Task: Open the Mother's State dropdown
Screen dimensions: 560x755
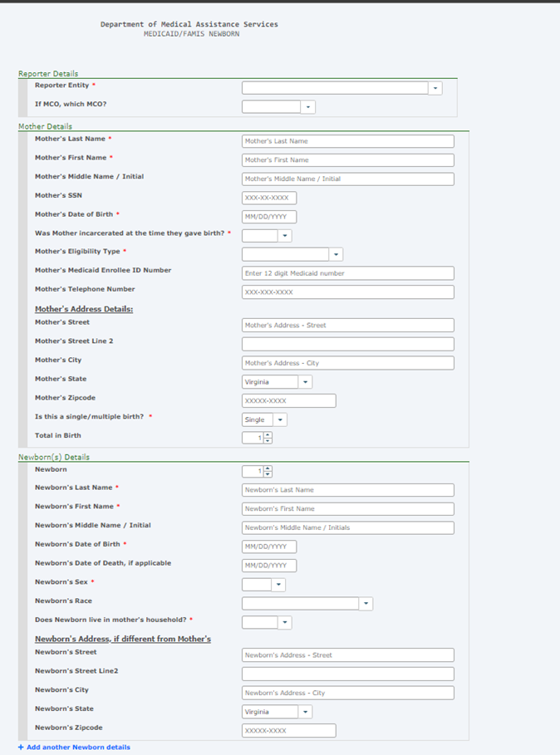Action: click(x=277, y=382)
